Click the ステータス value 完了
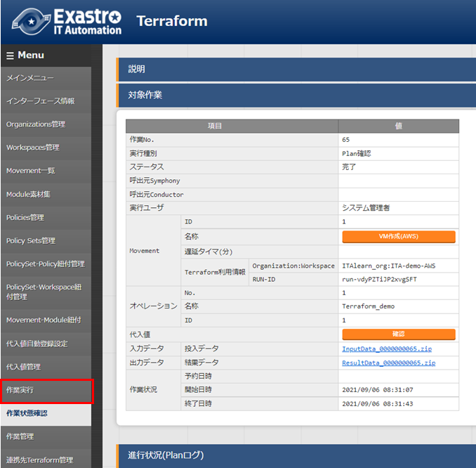Image resolution: width=476 pixels, height=468 pixels. [349, 167]
